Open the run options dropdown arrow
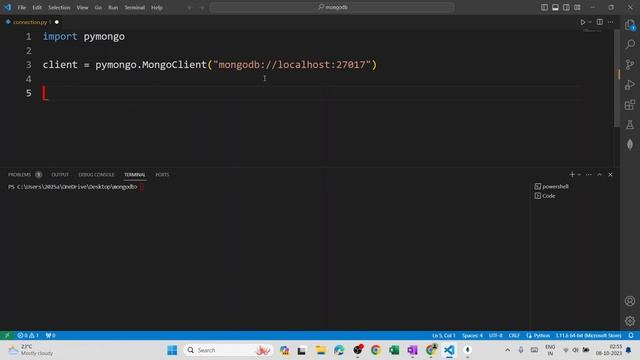Screen dimensions: 640x360 [x=590, y=22]
